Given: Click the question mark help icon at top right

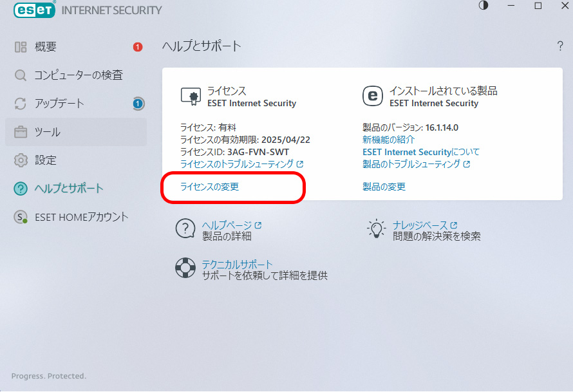Looking at the screenshot, I should click(x=560, y=46).
